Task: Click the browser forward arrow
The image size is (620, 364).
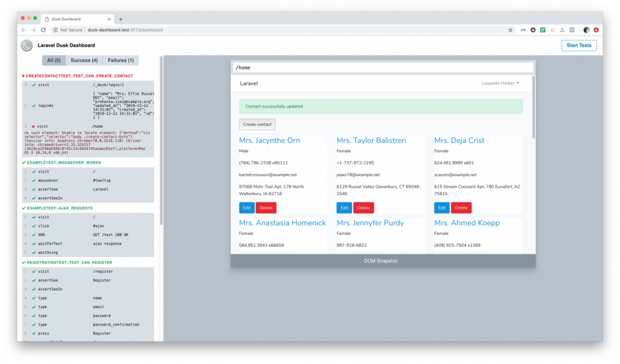Action: [33, 30]
